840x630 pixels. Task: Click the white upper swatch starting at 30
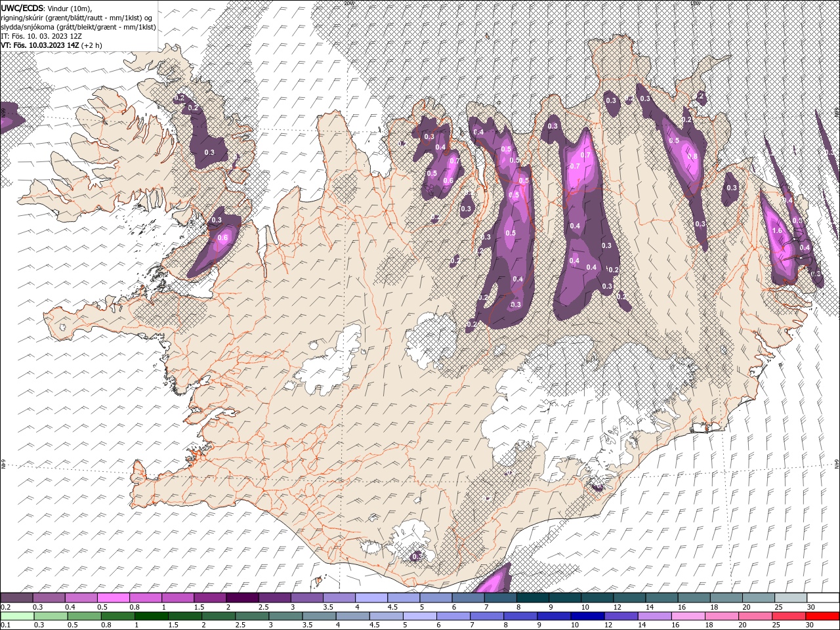click(822, 597)
